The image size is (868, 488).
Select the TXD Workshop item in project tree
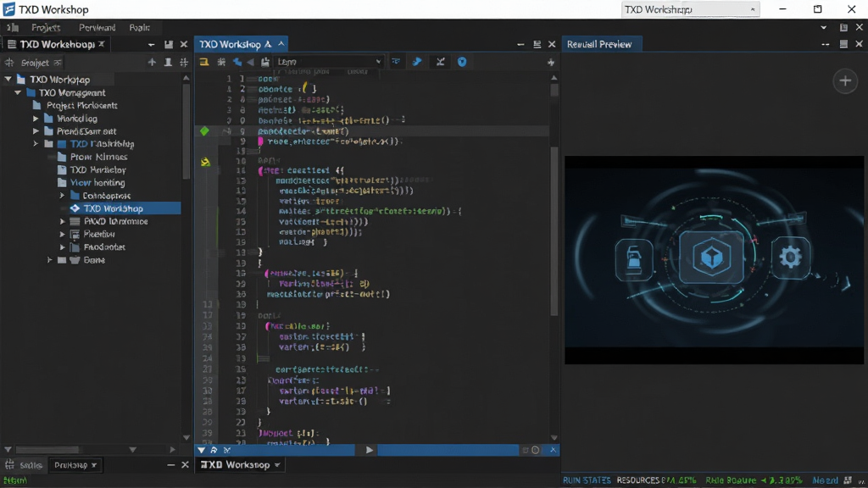(x=113, y=208)
